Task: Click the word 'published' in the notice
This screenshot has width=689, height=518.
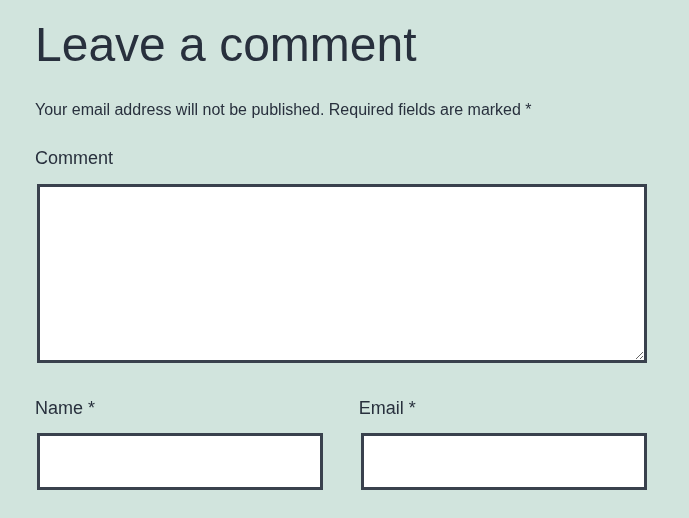Action: tap(287, 110)
